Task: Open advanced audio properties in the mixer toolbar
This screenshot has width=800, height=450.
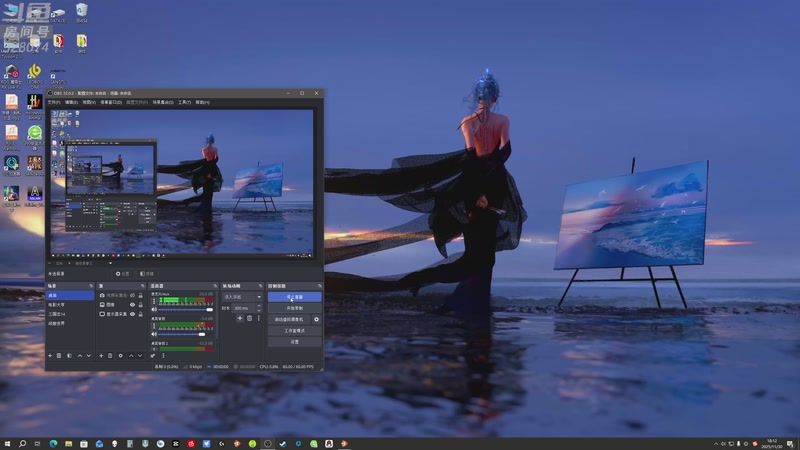Action: pos(153,356)
